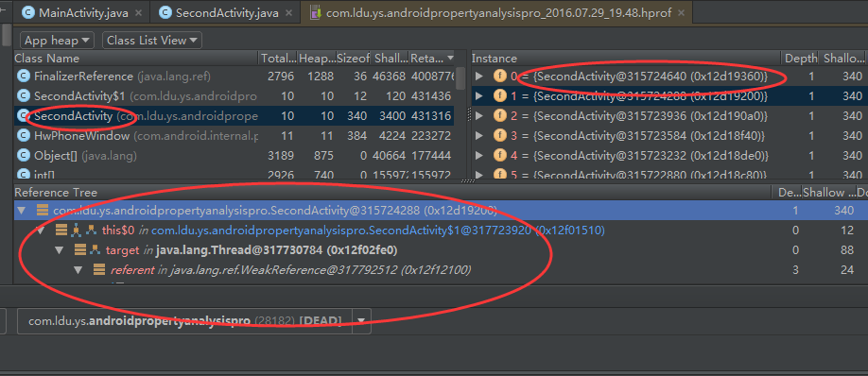Open the App heap dropdown
This screenshot has width=868, height=376.
pyautogui.click(x=57, y=41)
